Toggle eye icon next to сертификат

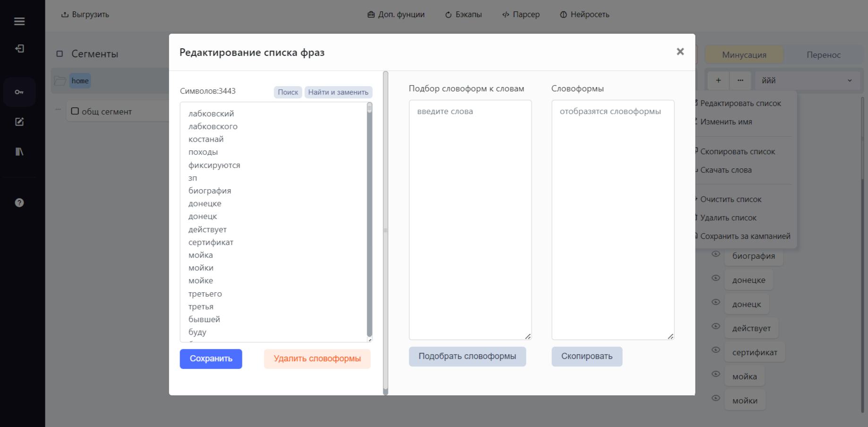point(716,350)
